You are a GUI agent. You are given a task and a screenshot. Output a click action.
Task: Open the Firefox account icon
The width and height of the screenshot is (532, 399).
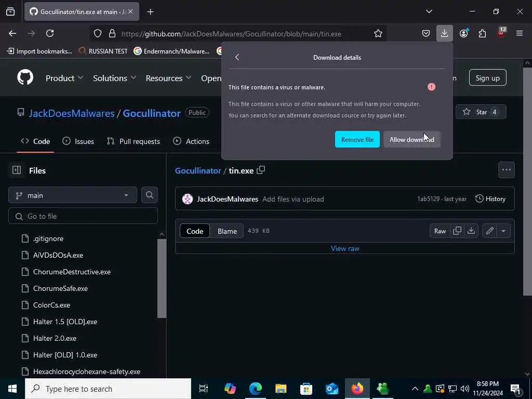[464, 33]
